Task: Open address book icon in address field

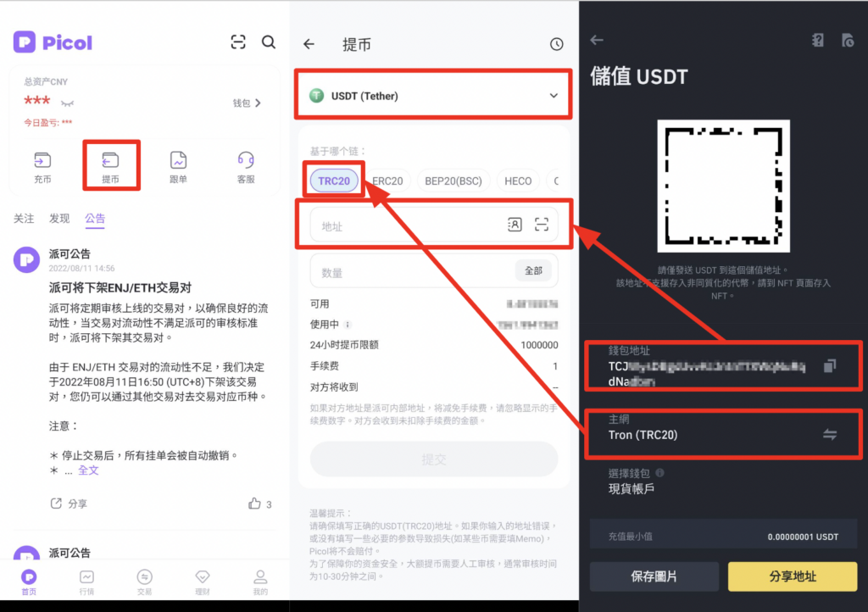Action: [x=515, y=224]
